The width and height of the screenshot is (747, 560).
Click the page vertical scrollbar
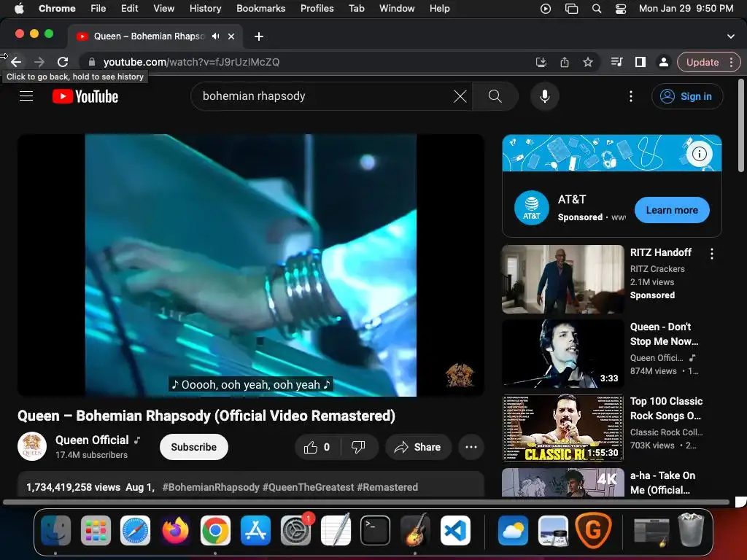tap(741, 125)
